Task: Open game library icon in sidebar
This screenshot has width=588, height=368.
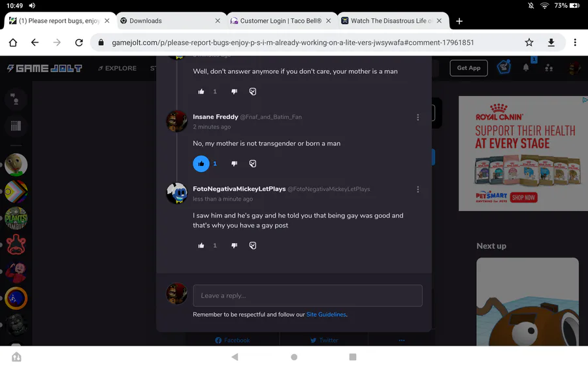Action: [16, 125]
